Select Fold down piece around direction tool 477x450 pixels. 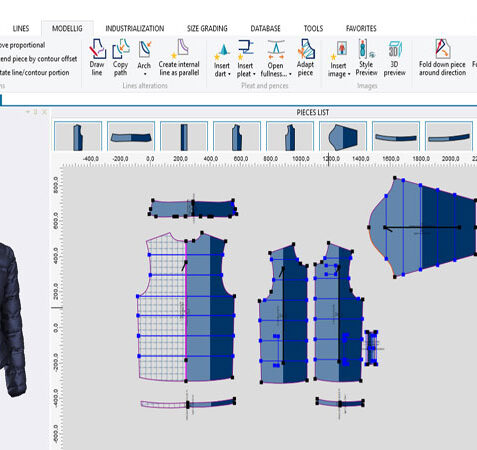click(442, 57)
